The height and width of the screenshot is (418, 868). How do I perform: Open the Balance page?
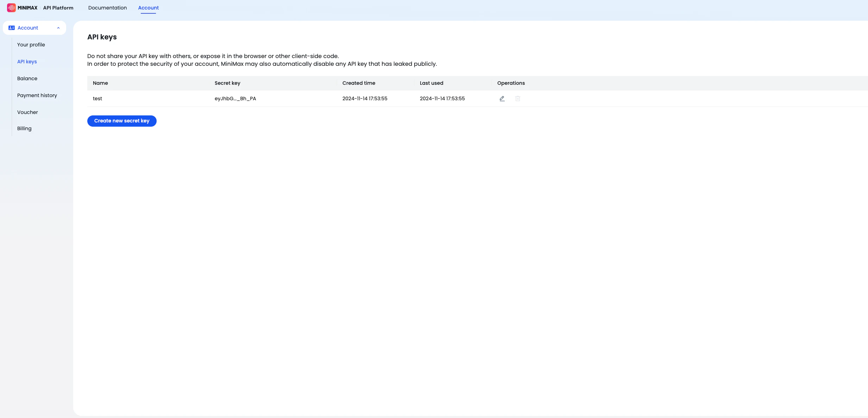point(27,78)
